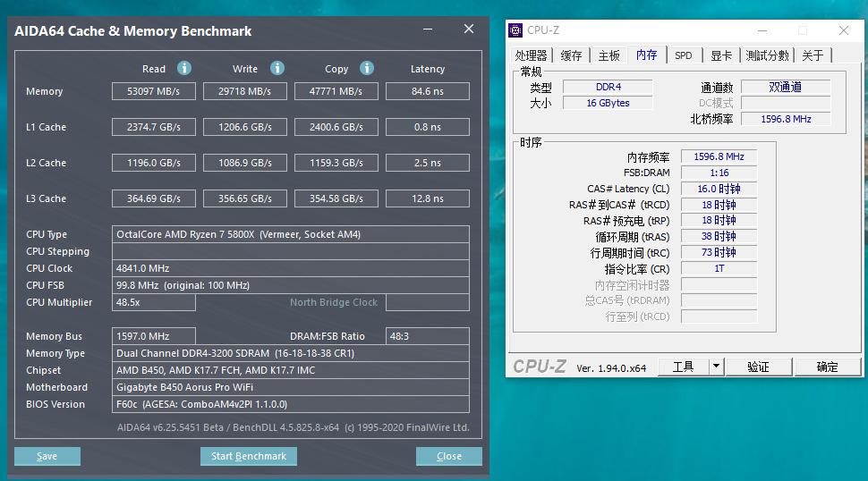Click the L1 Cache Write value 1206.6 GB/s

(245, 127)
